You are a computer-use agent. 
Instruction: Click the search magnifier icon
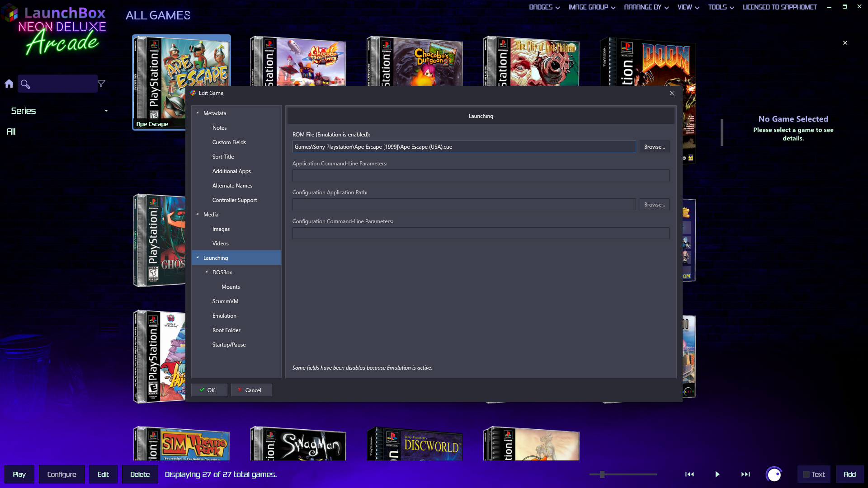click(x=25, y=84)
